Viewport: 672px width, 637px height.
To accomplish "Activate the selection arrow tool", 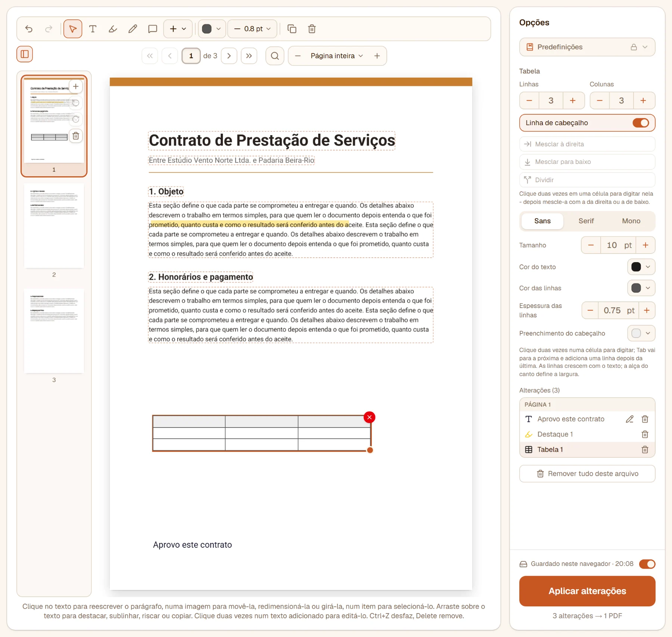I will [73, 29].
